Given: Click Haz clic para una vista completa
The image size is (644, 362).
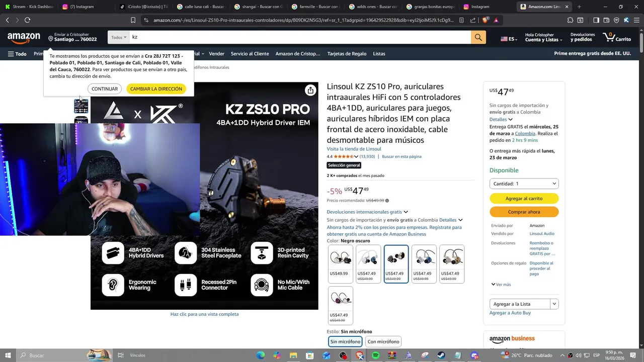Looking at the screenshot, I should pos(204,314).
